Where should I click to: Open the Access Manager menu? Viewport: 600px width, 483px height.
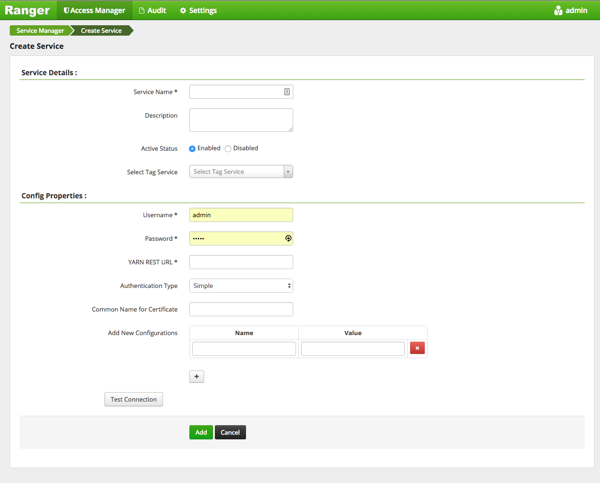[x=95, y=10]
